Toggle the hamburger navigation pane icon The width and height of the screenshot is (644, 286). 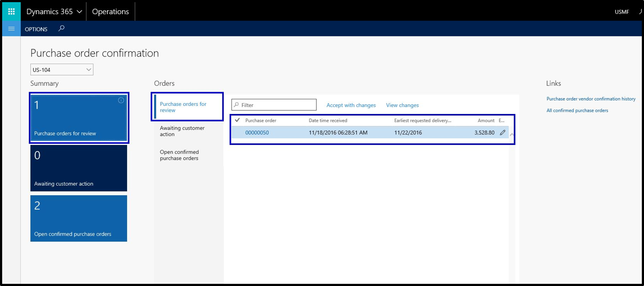[x=11, y=29]
